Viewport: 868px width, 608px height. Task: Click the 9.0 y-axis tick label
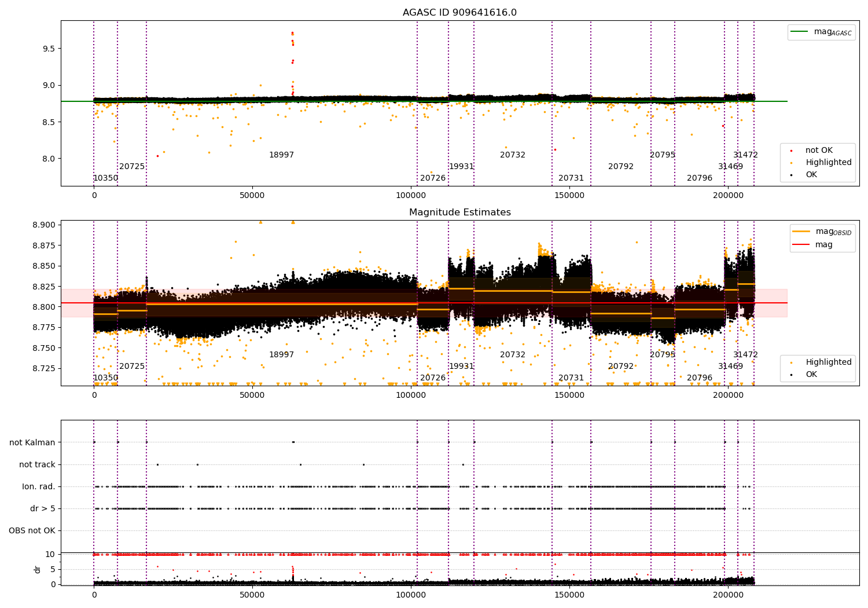[49, 85]
